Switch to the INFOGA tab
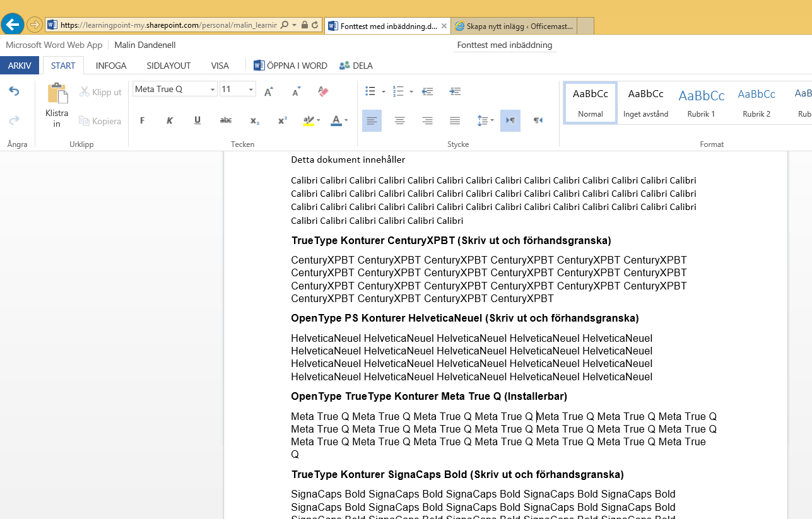This screenshot has height=519, width=812. pos(111,66)
